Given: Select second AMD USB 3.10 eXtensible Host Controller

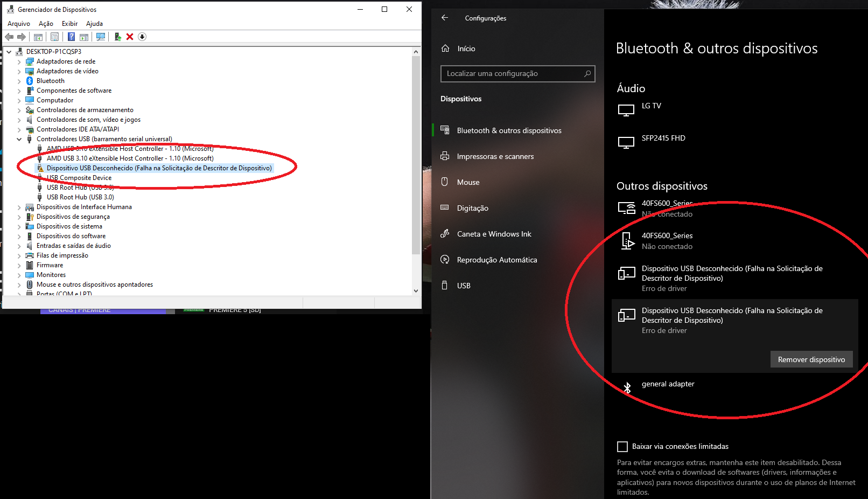Looking at the screenshot, I should point(130,158).
